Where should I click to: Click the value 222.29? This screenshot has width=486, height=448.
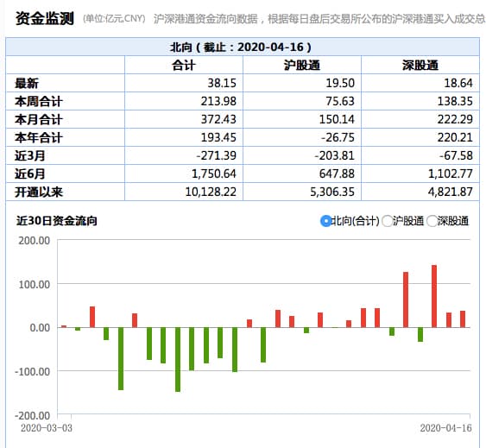pyautogui.click(x=455, y=119)
